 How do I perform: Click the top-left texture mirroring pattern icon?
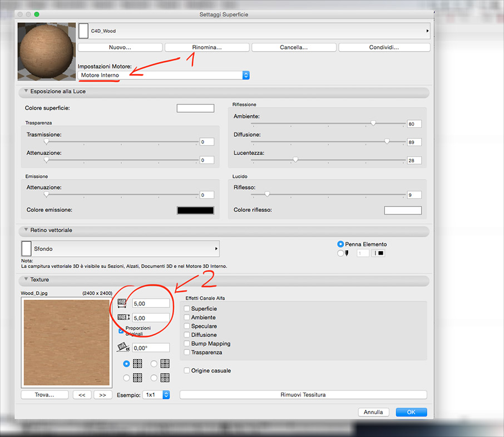[x=138, y=364]
